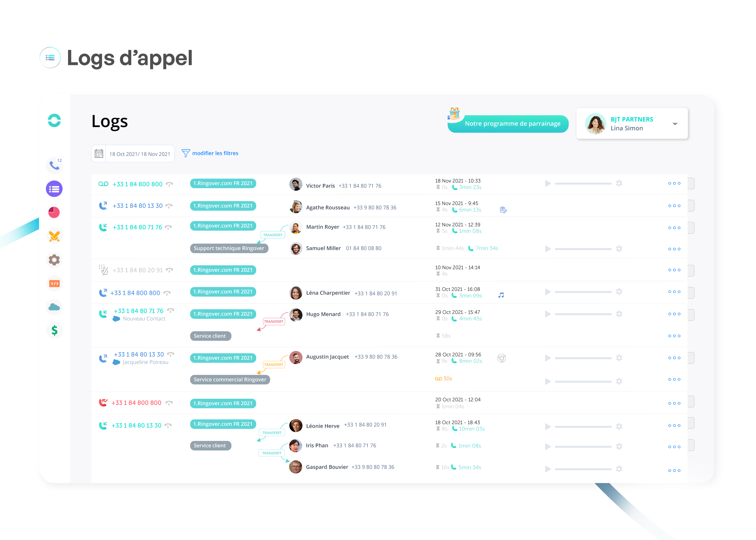Open the cloud integrations sidebar icon
The image size is (756, 540).
point(54,307)
